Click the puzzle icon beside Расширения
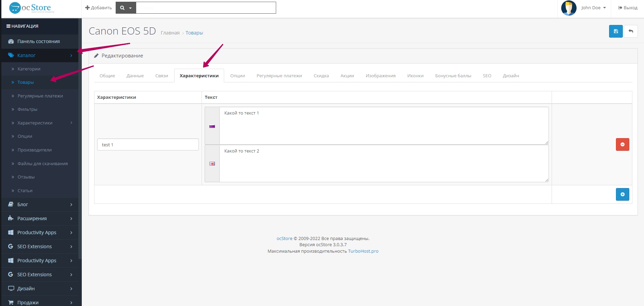The image size is (644, 306). (11, 218)
